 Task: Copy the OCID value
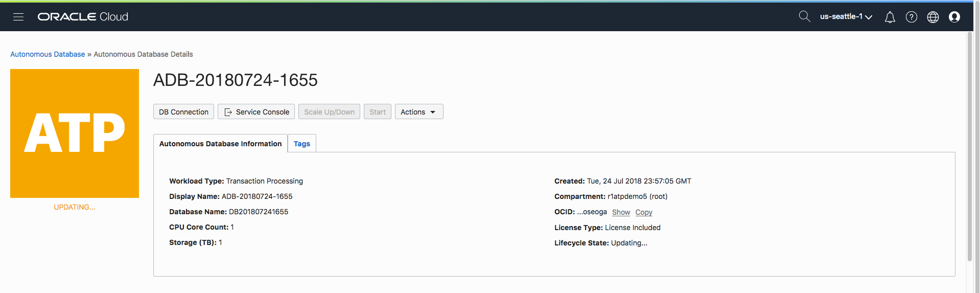(644, 212)
